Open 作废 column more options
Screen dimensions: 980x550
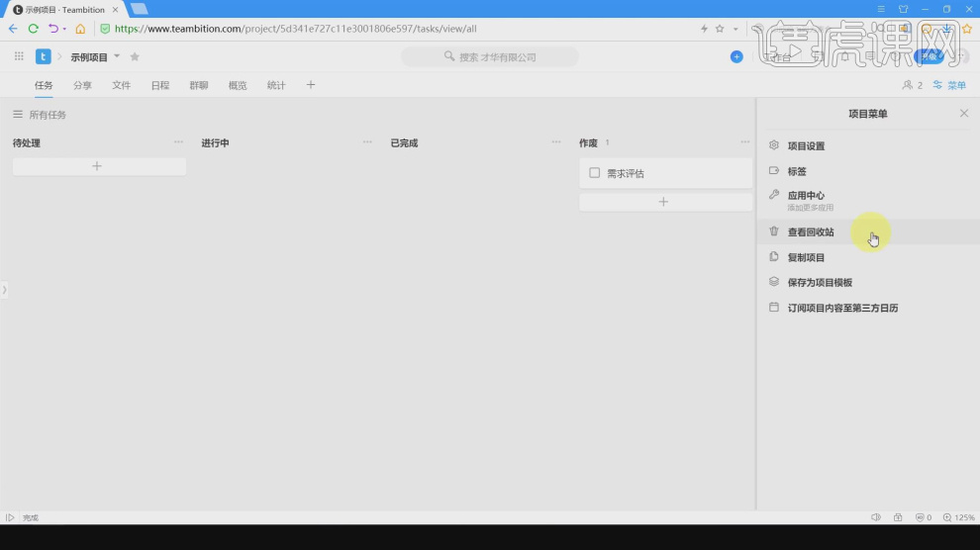[745, 142]
